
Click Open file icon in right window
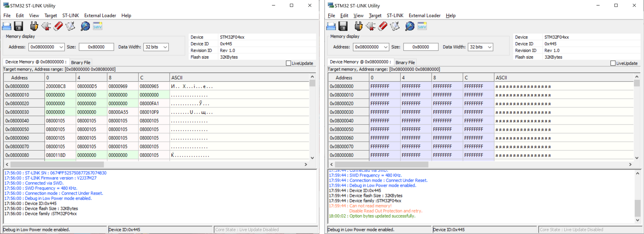point(331,26)
